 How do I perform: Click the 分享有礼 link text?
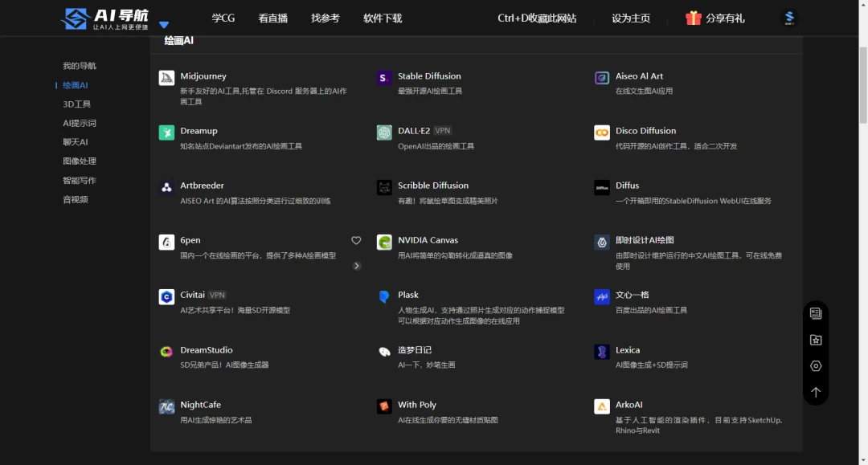[x=725, y=18]
